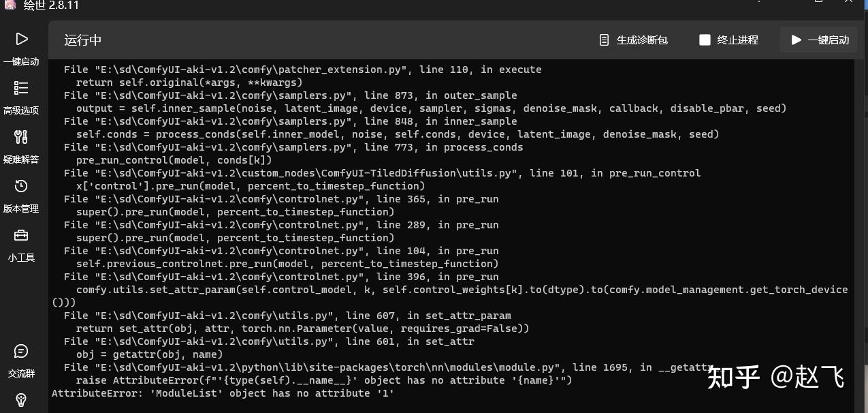The height and width of the screenshot is (413, 868).
Task: Click the final AttributeError 'ModuleList' message line
Action: pos(223,393)
